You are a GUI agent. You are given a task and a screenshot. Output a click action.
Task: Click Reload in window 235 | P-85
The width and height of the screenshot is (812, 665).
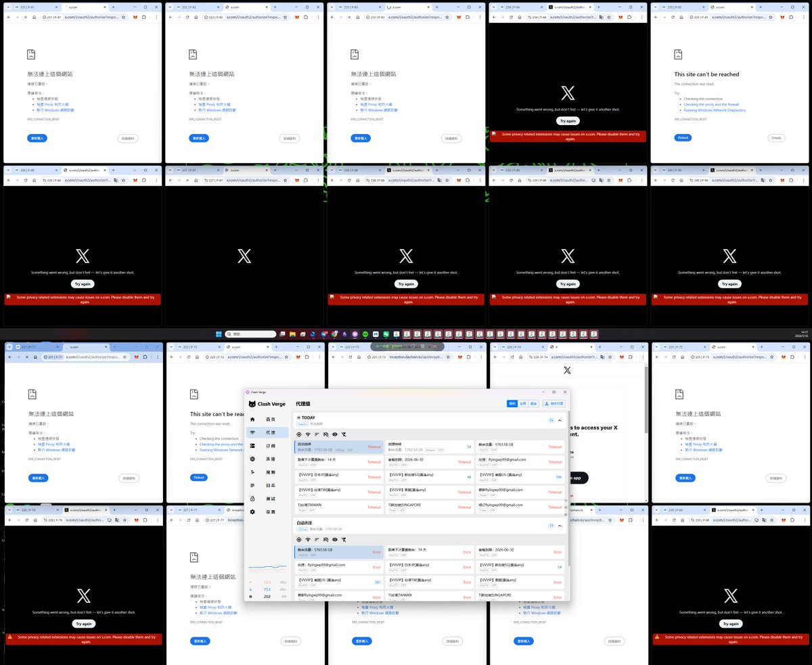(683, 137)
